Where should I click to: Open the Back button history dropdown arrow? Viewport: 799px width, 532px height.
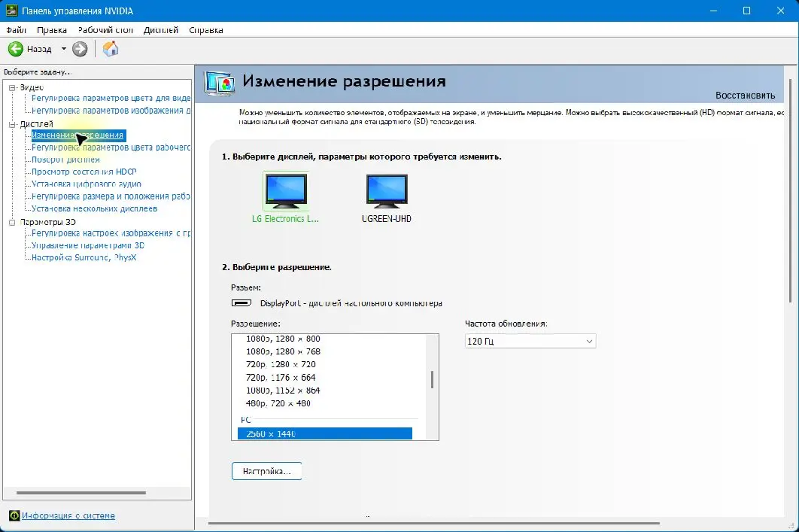pyautogui.click(x=64, y=49)
